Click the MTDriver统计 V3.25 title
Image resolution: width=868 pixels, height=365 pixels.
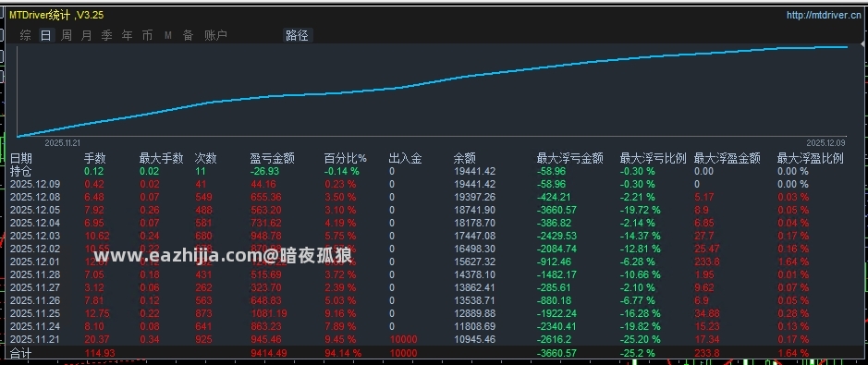tap(55, 16)
